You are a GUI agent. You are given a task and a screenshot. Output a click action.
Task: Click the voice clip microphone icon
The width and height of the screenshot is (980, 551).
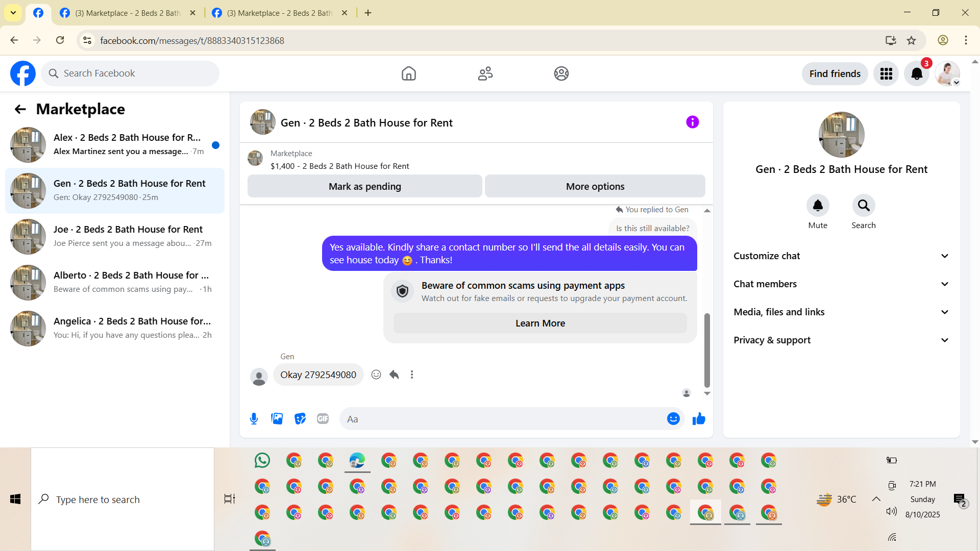[254, 419]
